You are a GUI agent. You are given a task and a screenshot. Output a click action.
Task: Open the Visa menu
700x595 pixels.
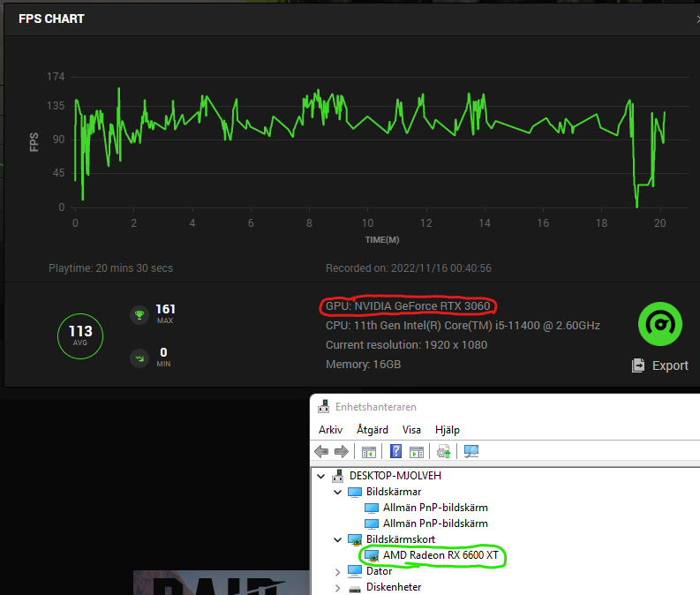411,430
